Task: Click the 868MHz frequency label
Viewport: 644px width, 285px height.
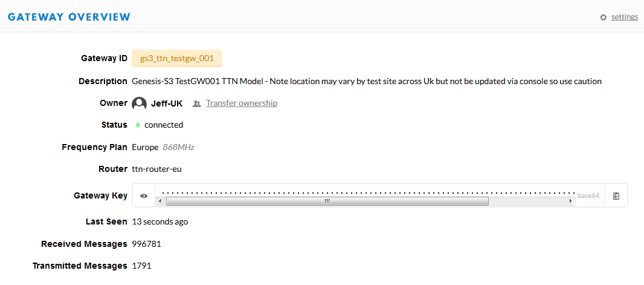Action: tap(179, 147)
